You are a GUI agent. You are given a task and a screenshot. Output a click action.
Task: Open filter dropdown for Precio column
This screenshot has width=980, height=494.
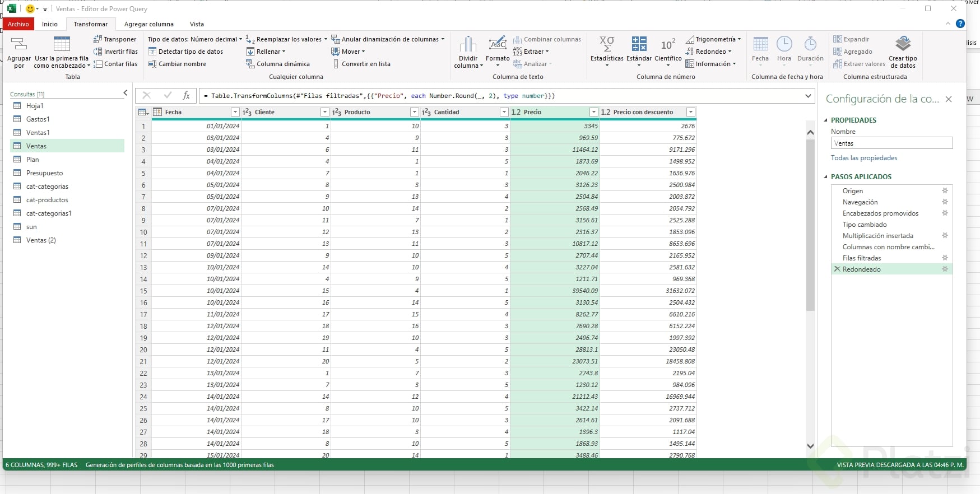pos(593,112)
